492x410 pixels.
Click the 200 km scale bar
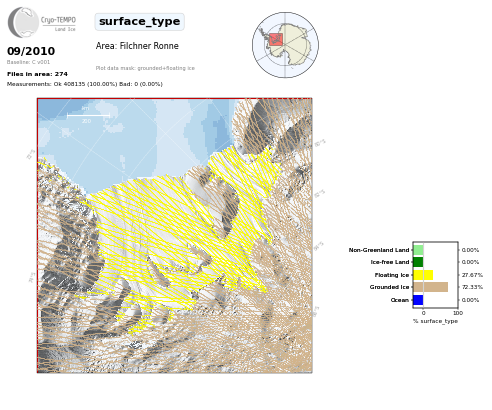88,115
